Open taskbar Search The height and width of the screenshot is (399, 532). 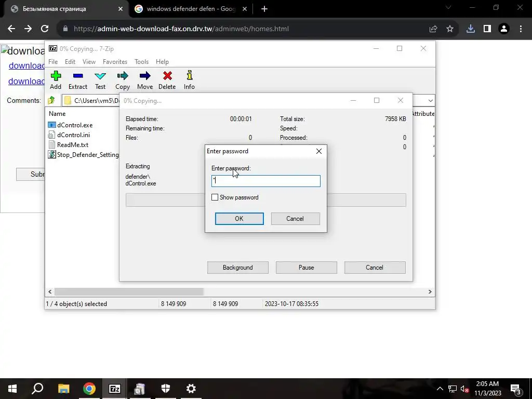(x=37, y=389)
